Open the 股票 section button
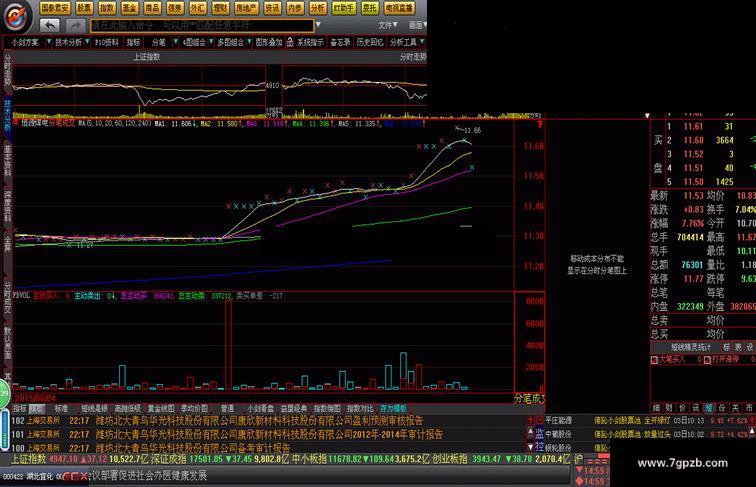Viewport: 756px width, 487px height. tap(84, 8)
